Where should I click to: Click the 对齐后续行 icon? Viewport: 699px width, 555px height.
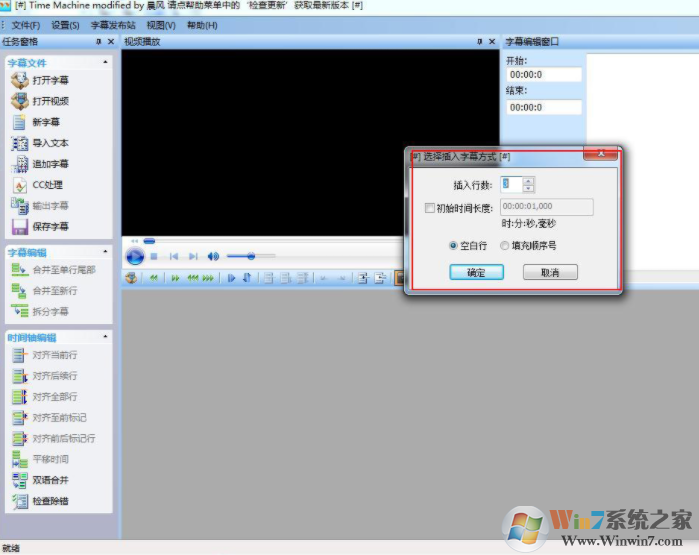pos(20,376)
